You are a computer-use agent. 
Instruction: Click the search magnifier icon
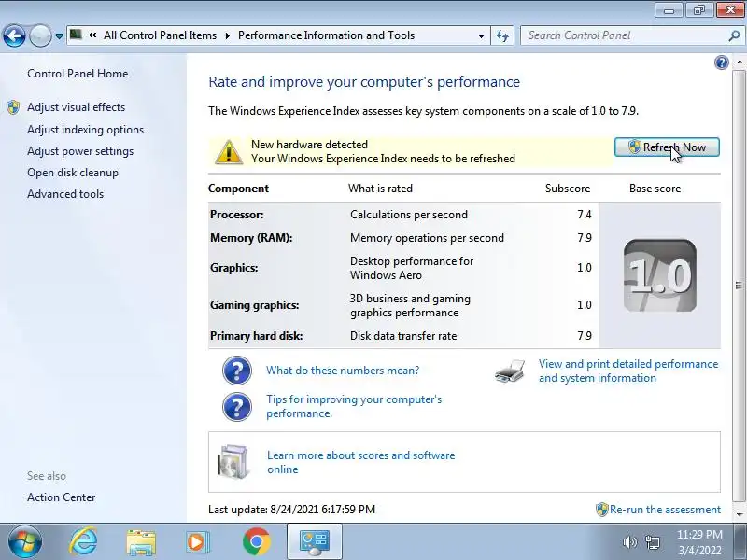pyautogui.click(x=734, y=35)
